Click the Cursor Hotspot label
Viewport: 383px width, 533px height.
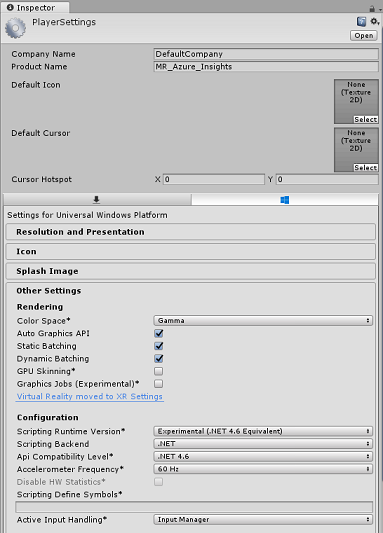click(x=41, y=179)
